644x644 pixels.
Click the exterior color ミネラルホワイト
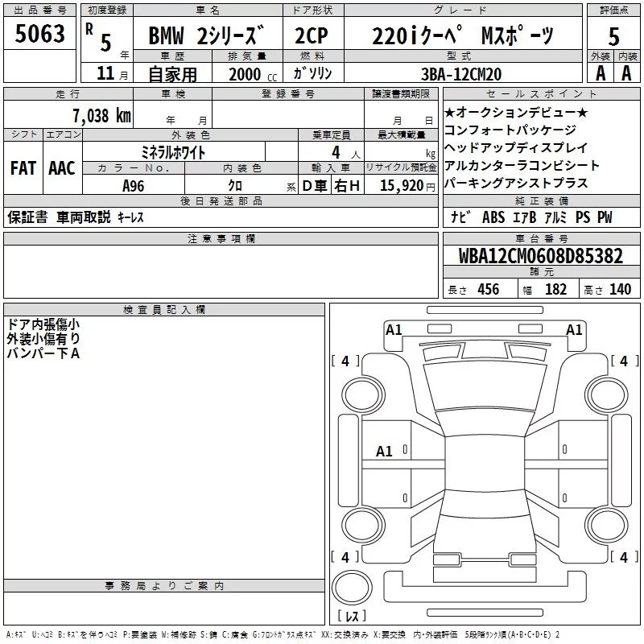(x=173, y=151)
